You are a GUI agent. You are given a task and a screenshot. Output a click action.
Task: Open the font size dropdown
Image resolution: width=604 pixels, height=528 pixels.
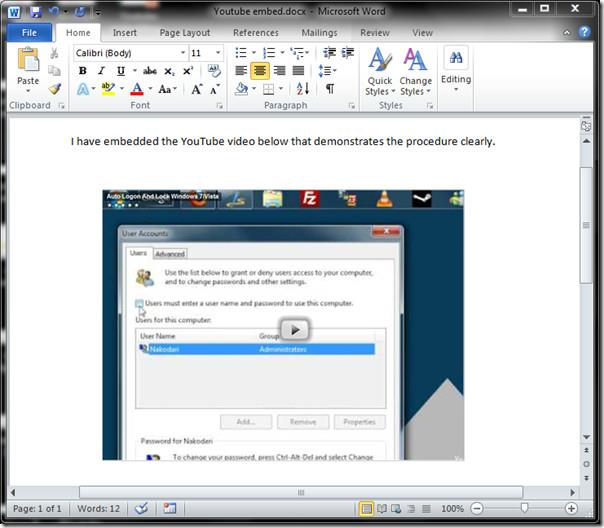(221, 53)
